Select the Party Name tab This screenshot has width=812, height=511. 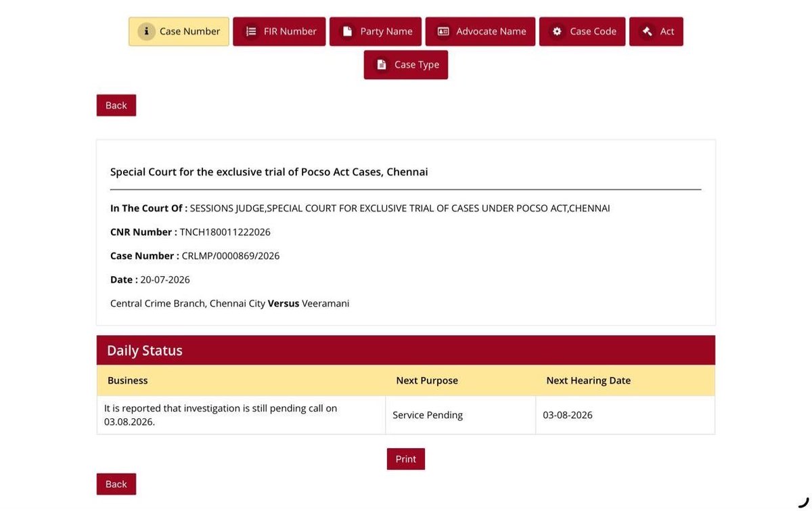point(376,31)
